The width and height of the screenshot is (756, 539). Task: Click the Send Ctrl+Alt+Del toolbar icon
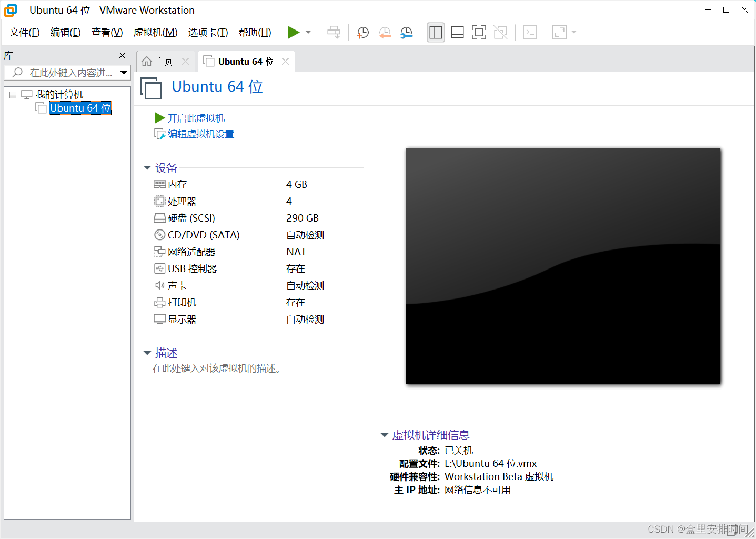(334, 33)
